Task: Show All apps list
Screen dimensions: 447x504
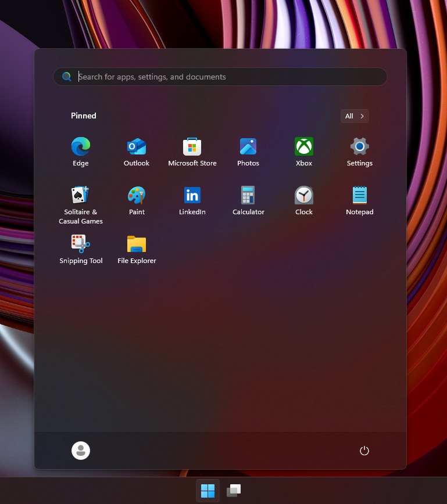Action: pyautogui.click(x=355, y=116)
